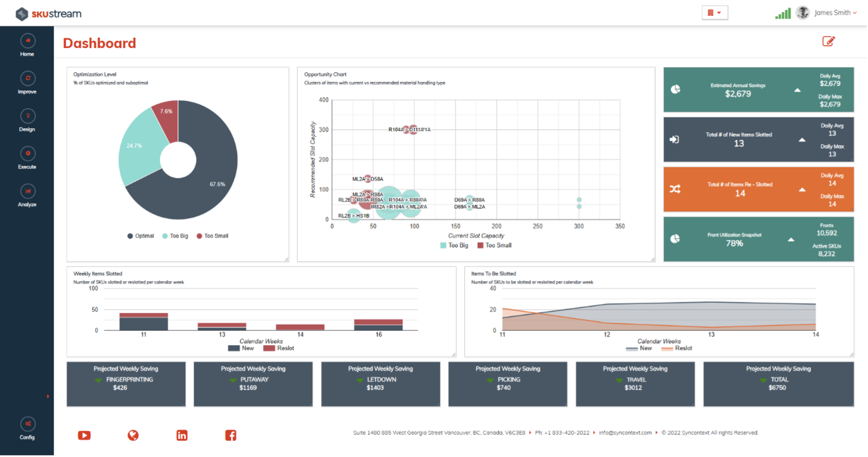The height and width of the screenshot is (457, 868).
Task: Open the Design sidebar icon
Action: [x=28, y=116]
